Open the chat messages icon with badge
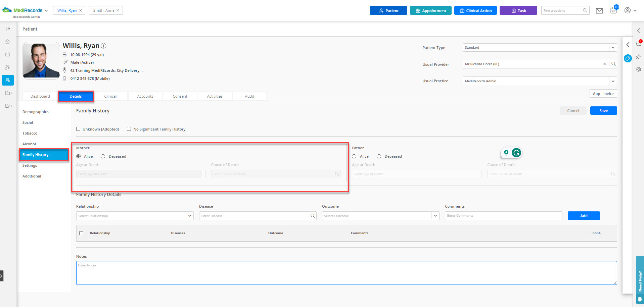 point(639,44)
